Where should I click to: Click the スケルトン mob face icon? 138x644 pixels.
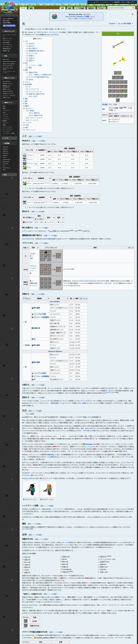point(25,155)
